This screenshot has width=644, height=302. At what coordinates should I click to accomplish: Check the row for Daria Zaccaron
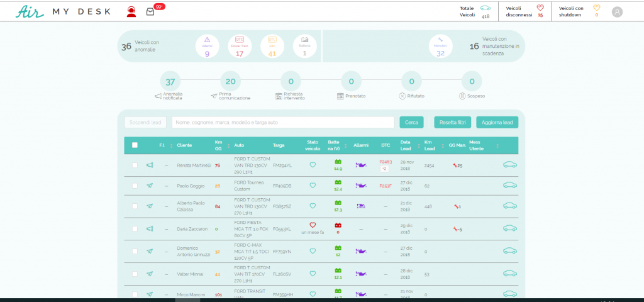tap(135, 229)
